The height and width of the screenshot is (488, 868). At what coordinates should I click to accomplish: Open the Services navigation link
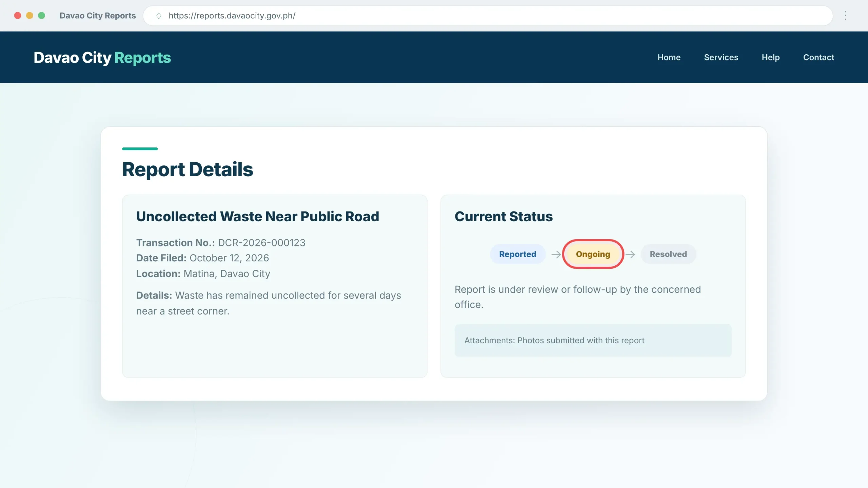tap(721, 57)
